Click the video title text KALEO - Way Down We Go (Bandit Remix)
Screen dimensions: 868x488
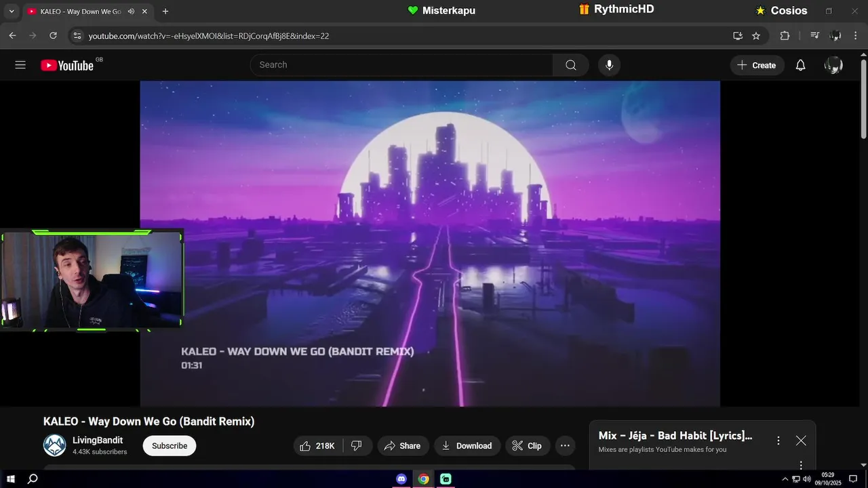[149, 422]
